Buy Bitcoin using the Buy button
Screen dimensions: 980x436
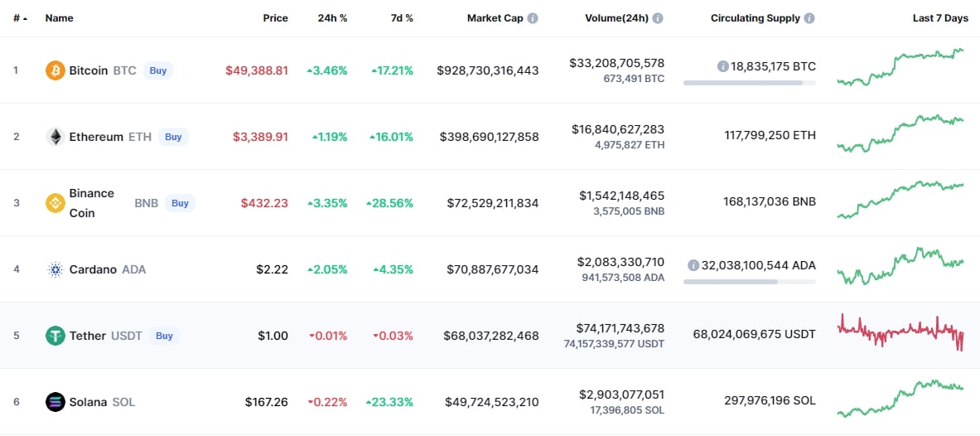[x=158, y=70]
